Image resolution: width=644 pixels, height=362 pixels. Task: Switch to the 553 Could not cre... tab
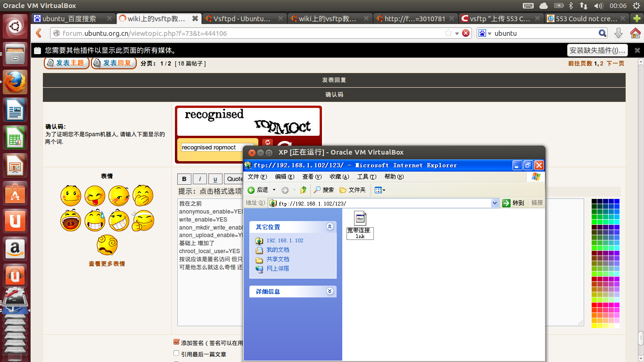click(x=586, y=19)
